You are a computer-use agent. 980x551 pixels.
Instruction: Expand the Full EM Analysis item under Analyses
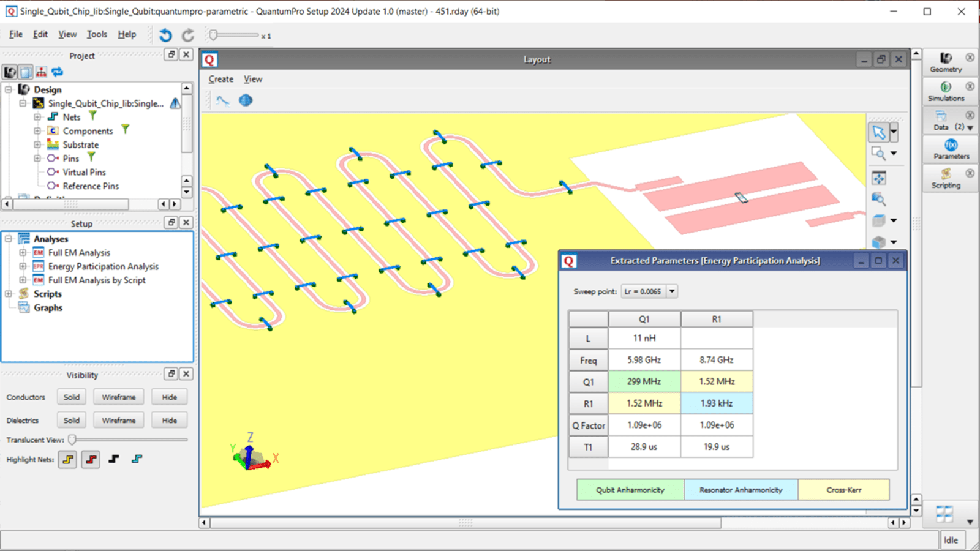21,252
